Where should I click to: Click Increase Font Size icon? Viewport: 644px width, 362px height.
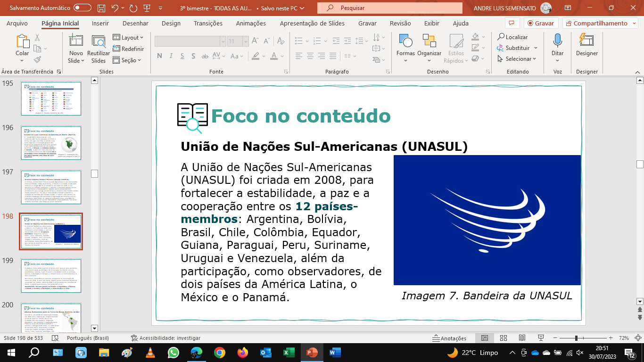(x=255, y=41)
